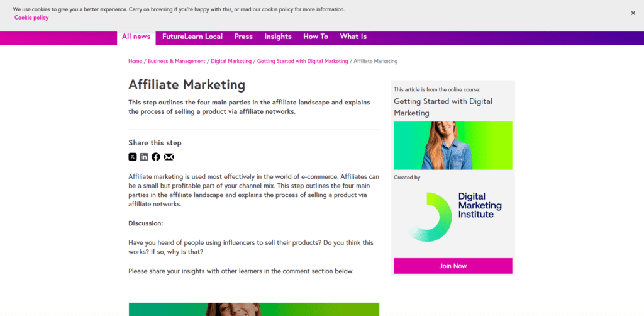
Task: Share this step on Facebook
Action: (x=156, y=157)
